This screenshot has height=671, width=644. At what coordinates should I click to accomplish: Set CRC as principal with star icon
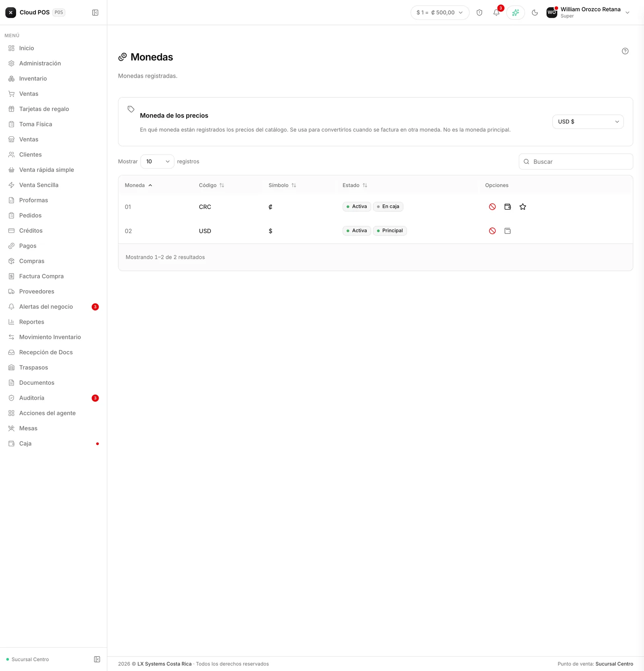(x=523, y=206)
